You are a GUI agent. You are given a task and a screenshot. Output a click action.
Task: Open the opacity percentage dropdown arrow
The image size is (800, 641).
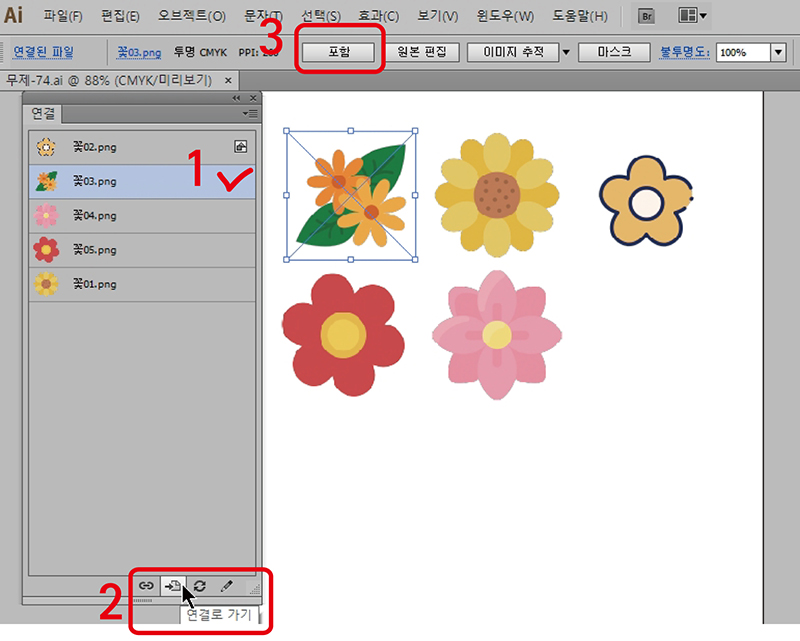778,52
